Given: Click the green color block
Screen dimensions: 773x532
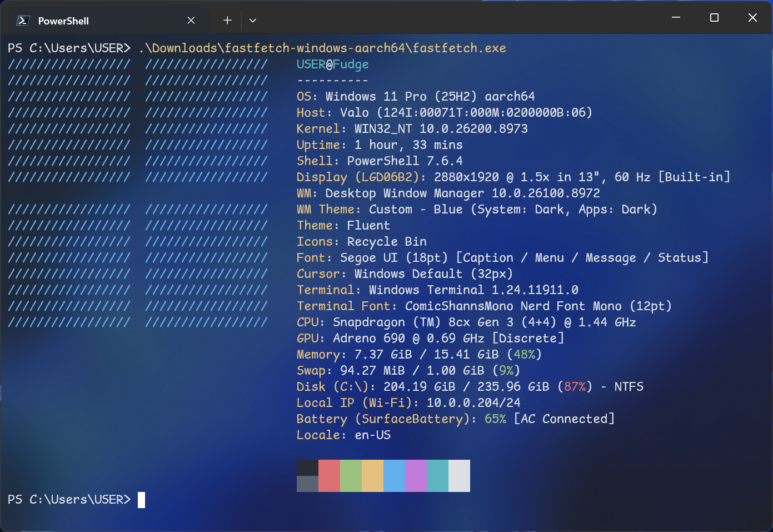Looking at the screenshot, I should [351, 476].
